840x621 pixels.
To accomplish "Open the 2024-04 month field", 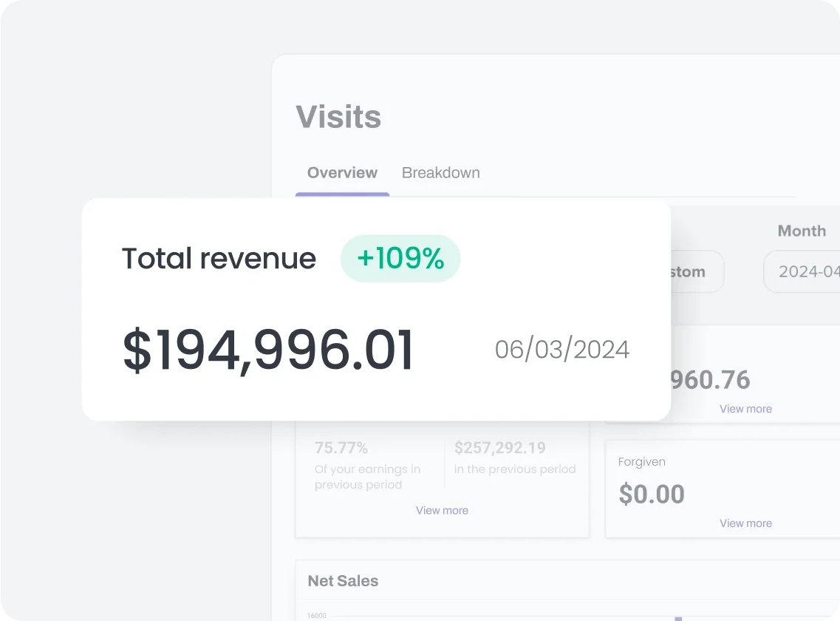I will 802,271.
